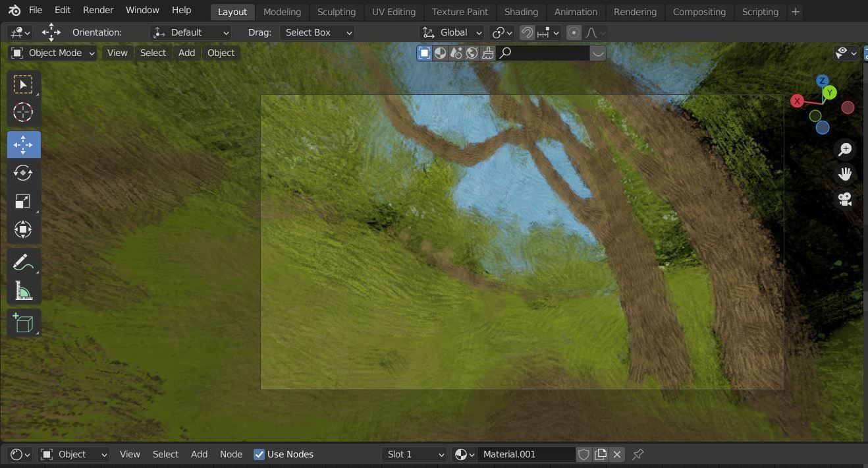The height and width of the screenshot is (468, 868).
Task: Click the red X axis gizmo
Action: tap(797, 101)
